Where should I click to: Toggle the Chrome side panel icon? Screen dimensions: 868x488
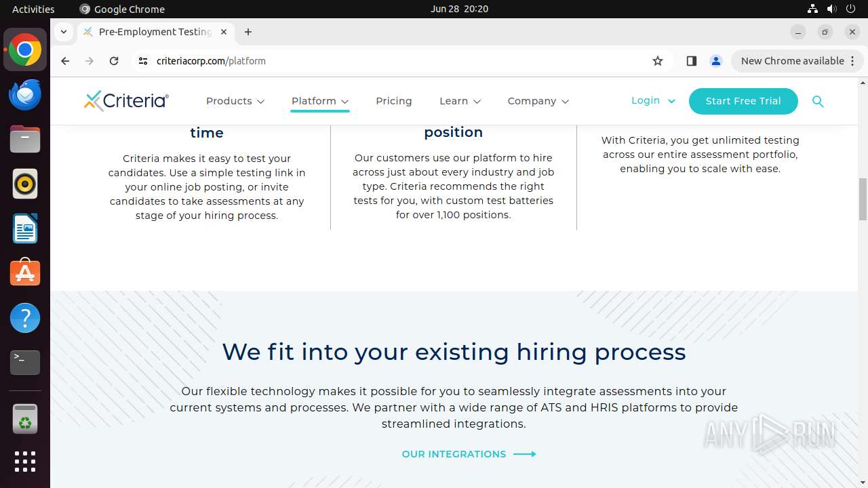pos(692,61)
